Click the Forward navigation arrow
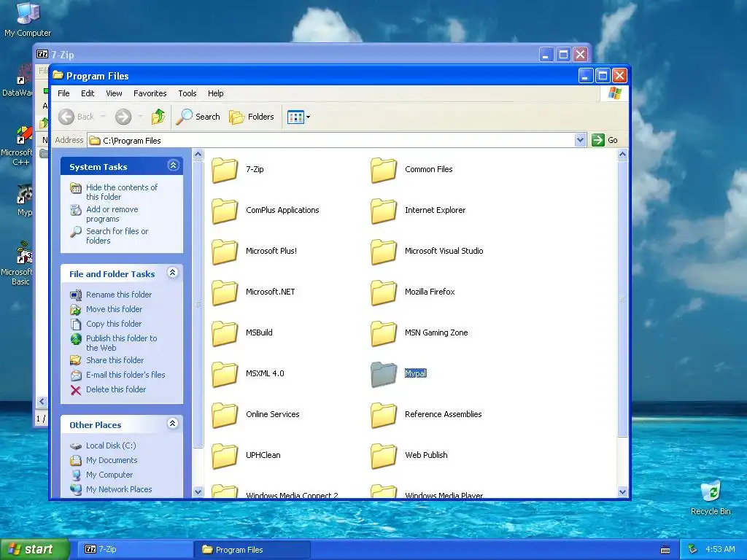The height and width of the screenshot is (560, 747). (123, 117)
